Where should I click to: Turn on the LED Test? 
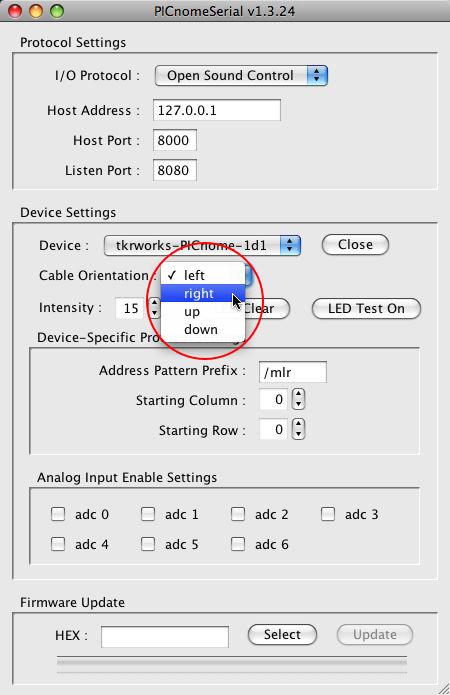click(x=366, y=308)
